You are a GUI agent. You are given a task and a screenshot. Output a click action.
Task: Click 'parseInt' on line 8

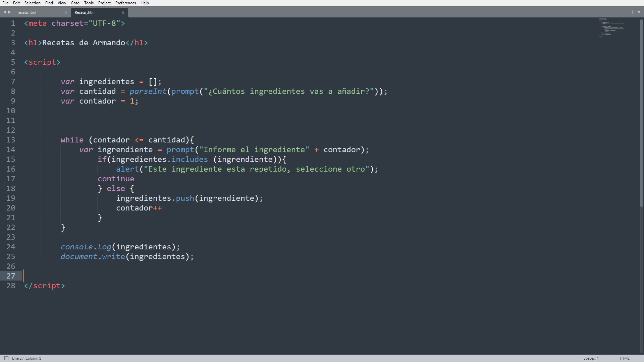pyautogui.click(x=148, y=91)
